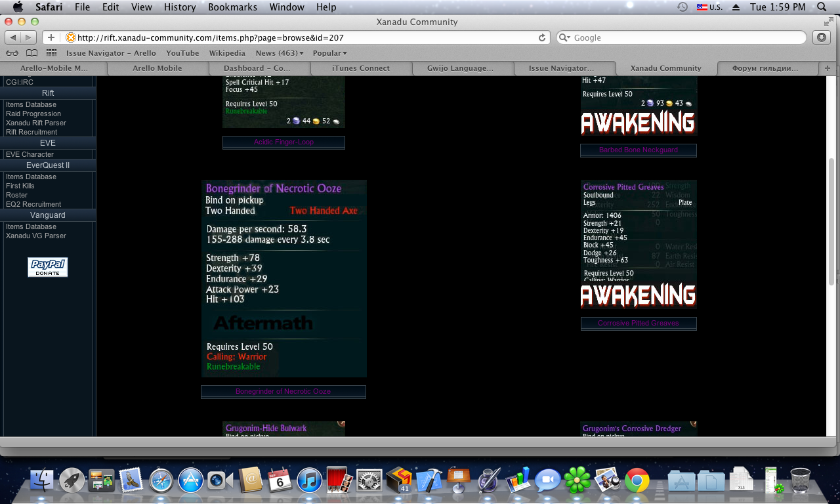The image size is (840, 504).
Task: Open Keynote from the dock
Action: (x=459, y=480)
